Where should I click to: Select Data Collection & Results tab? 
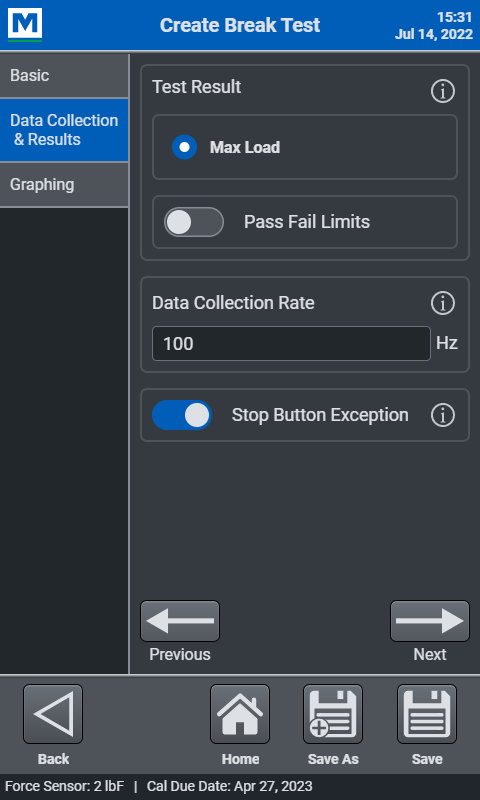tap(64, 130)
